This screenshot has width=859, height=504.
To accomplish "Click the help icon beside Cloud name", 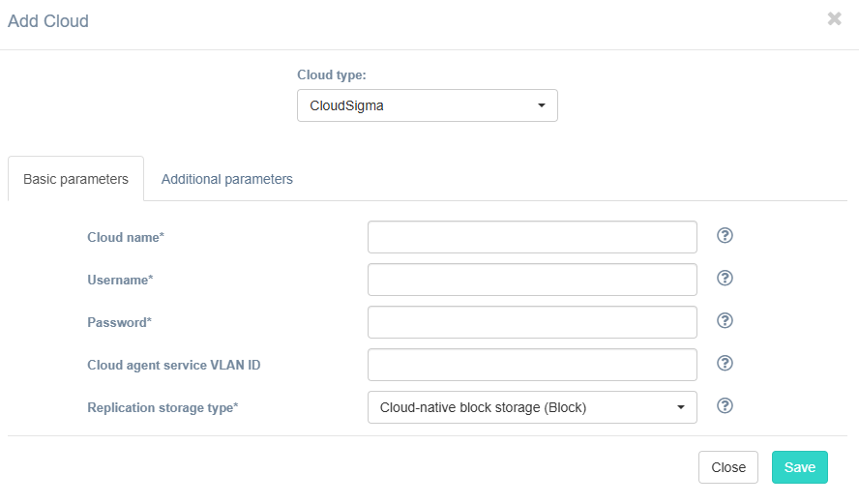I will coord(725,236).
